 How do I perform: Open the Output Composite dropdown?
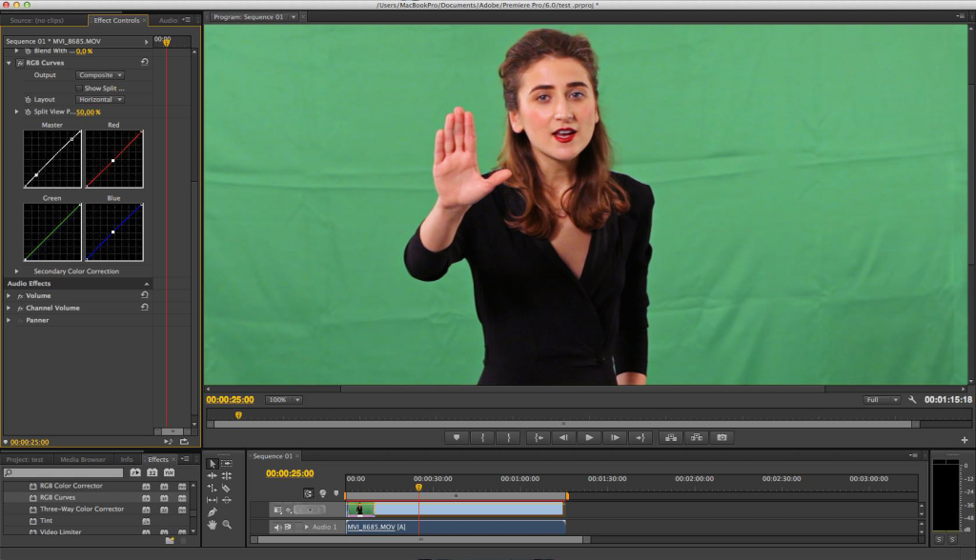100,75
